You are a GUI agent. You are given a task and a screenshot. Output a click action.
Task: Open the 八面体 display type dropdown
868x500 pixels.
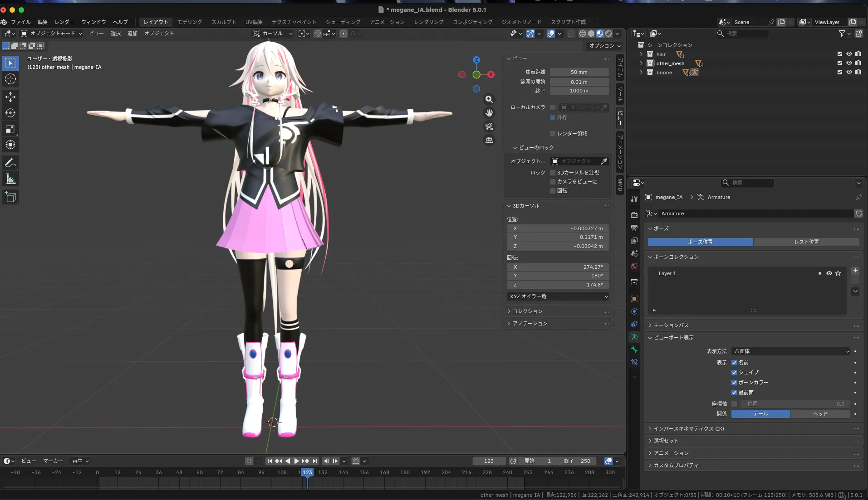coord(791,351)
